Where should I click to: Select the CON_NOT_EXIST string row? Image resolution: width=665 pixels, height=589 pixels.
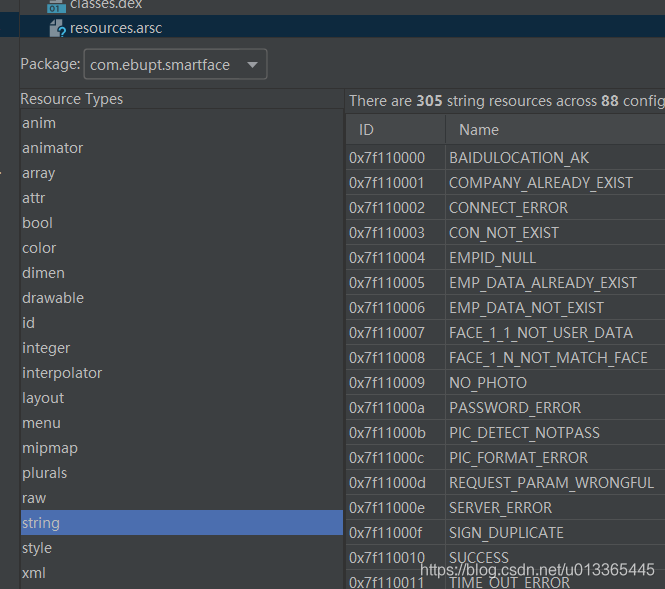pos(506,233)
